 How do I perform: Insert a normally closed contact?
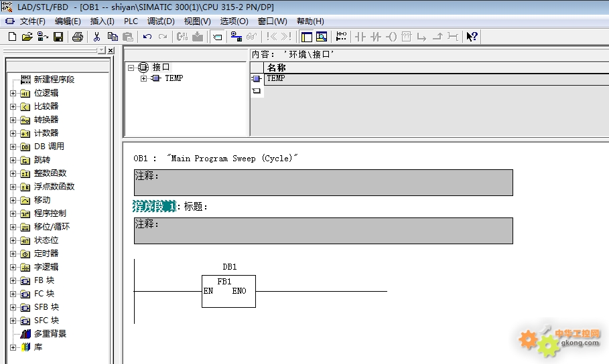(x=376, y=37)
